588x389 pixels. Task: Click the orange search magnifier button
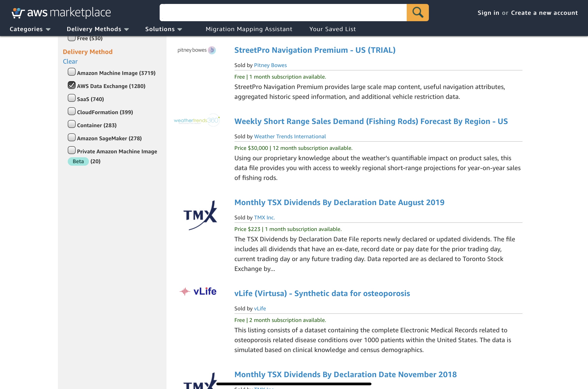click(418, 12)
